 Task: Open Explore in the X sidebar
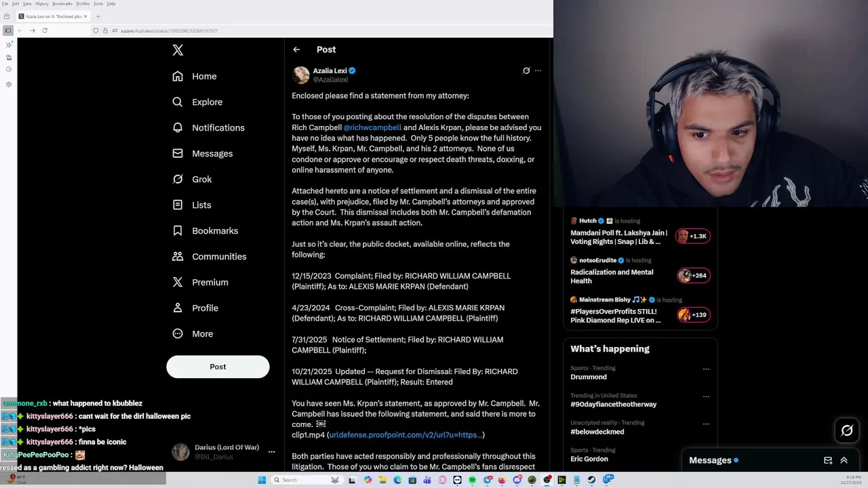tap(197, 102)
